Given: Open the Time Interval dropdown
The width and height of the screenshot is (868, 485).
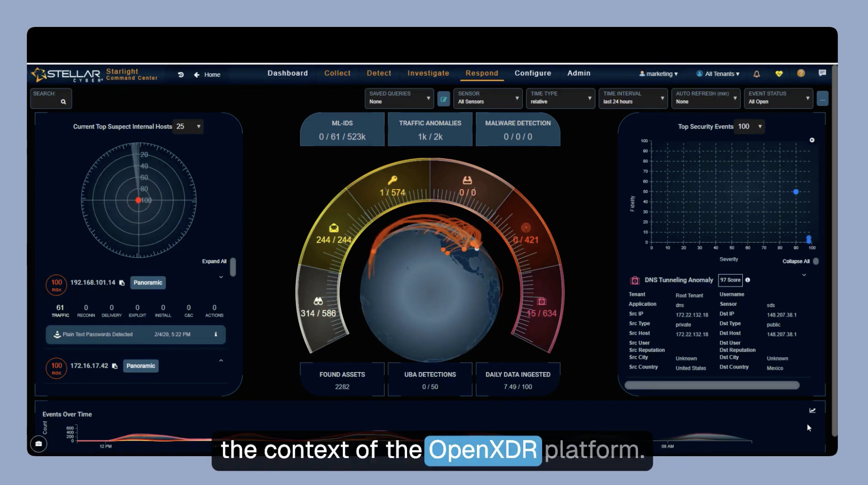Looking at the screenshot, I should click(633, 98).
